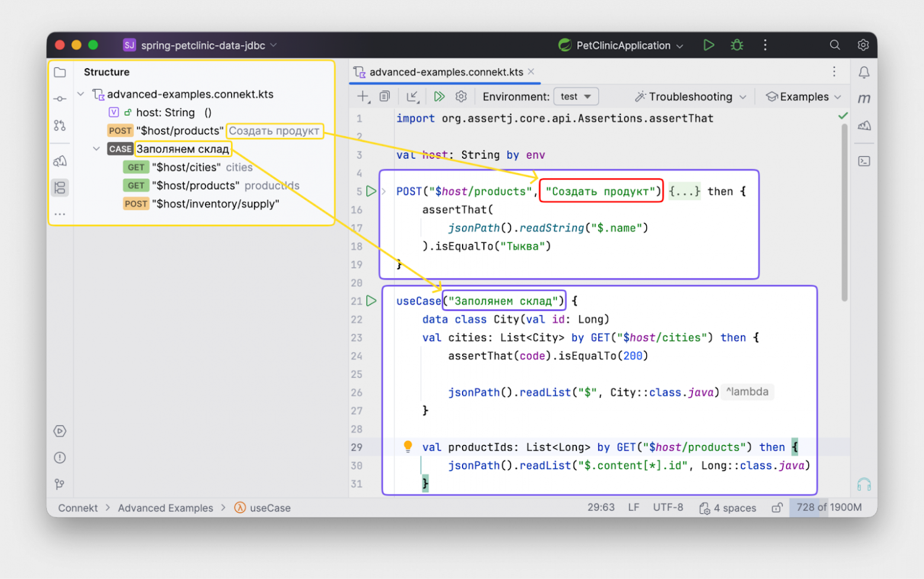Select the advanced-examples.connekt.kts editor tab
The image size is (924, 579).
point(445,72)
